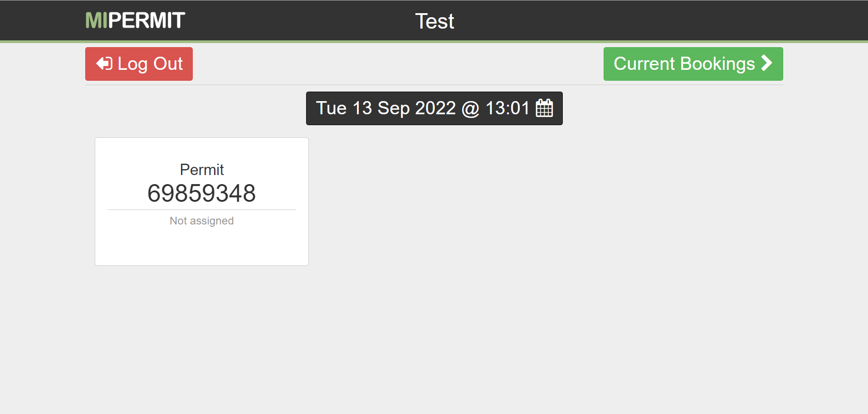This screenshot has height=414, width=868.
Task: Click the chevron beside Current Bookings
Action: tap(766, 63)
